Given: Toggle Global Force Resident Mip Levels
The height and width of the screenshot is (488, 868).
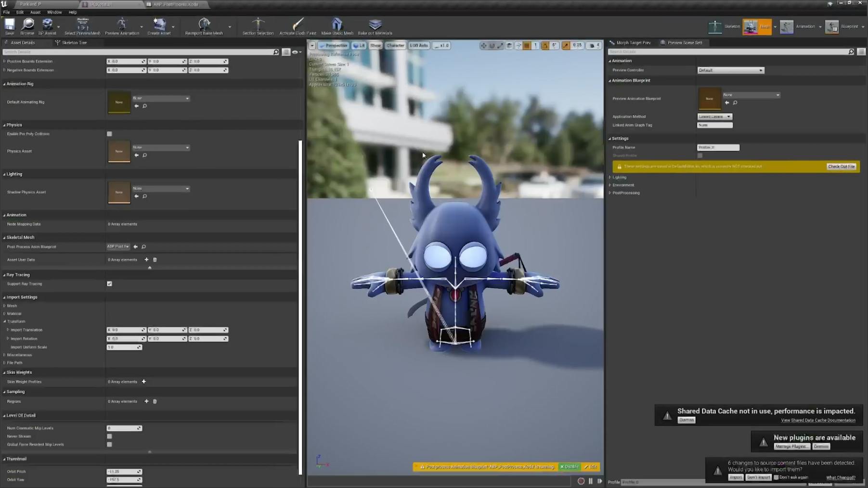Looking at the screenshot, I should (x=109, y=444).
